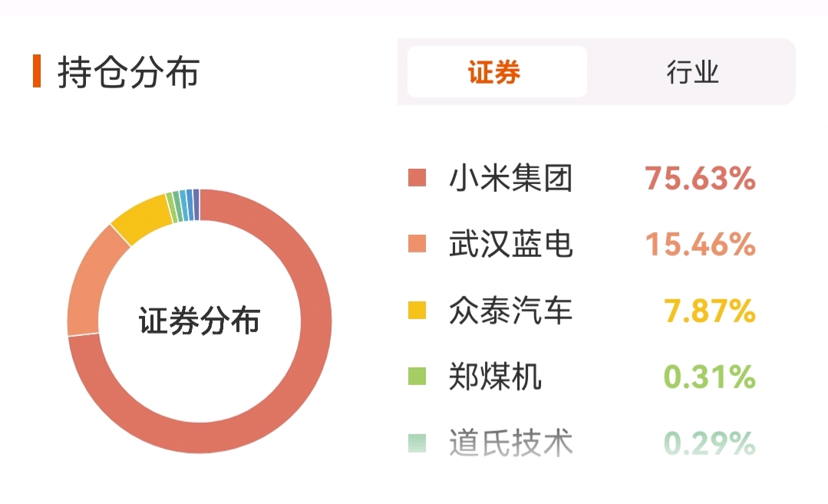The image size is (828, 504).
Task: Click the yellow swatch beside 众泰汽车
Action: 417,311
